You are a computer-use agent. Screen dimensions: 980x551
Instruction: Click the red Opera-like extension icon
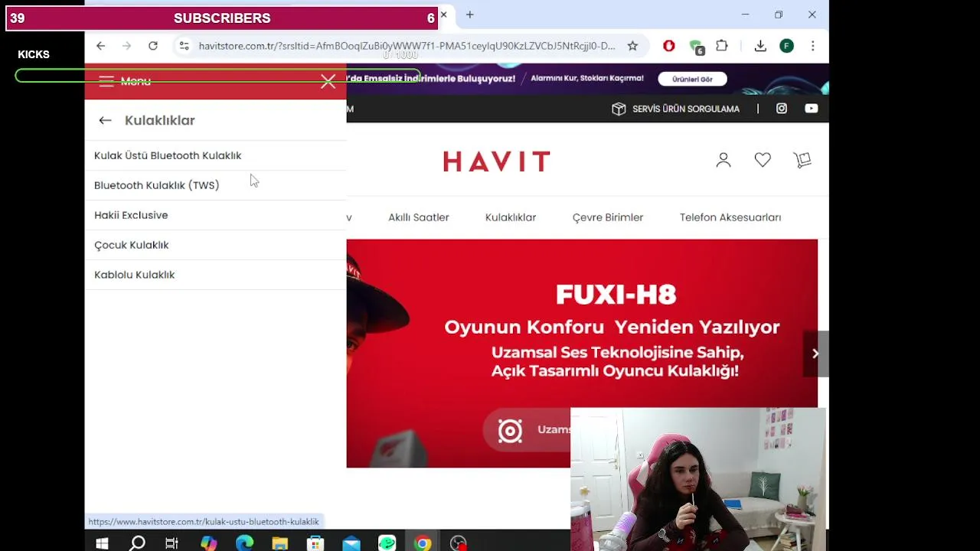click(x=669, y=46)
